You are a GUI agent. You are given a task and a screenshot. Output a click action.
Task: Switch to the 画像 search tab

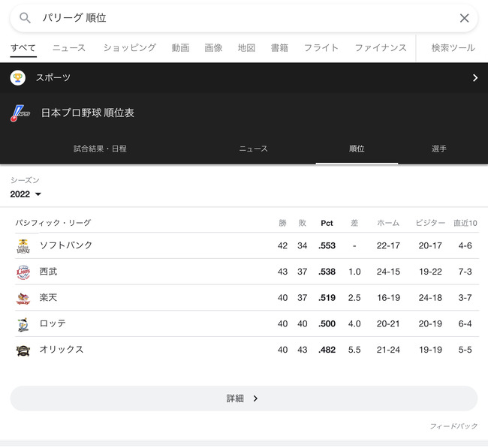pyautogui.click(x=213, y=48)
